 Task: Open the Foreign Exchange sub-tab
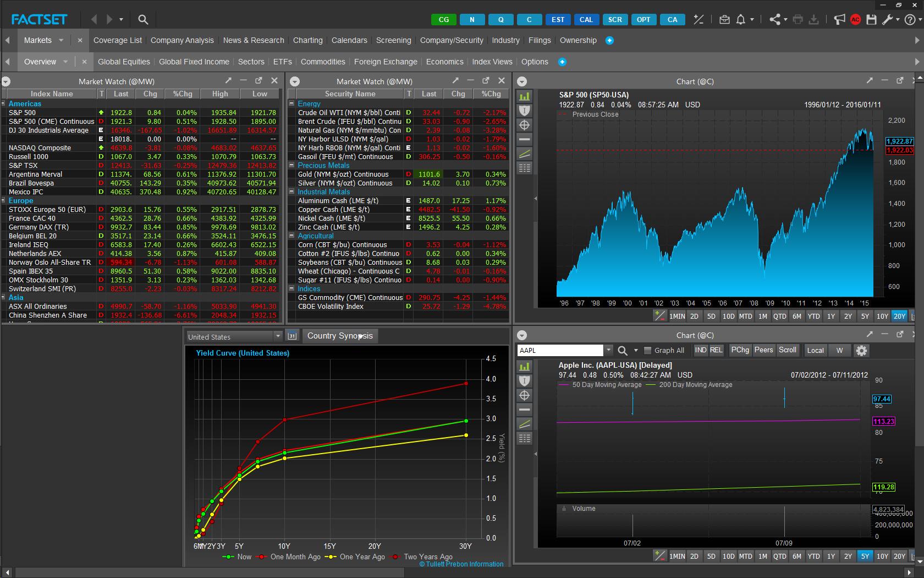tap(386, 62)
